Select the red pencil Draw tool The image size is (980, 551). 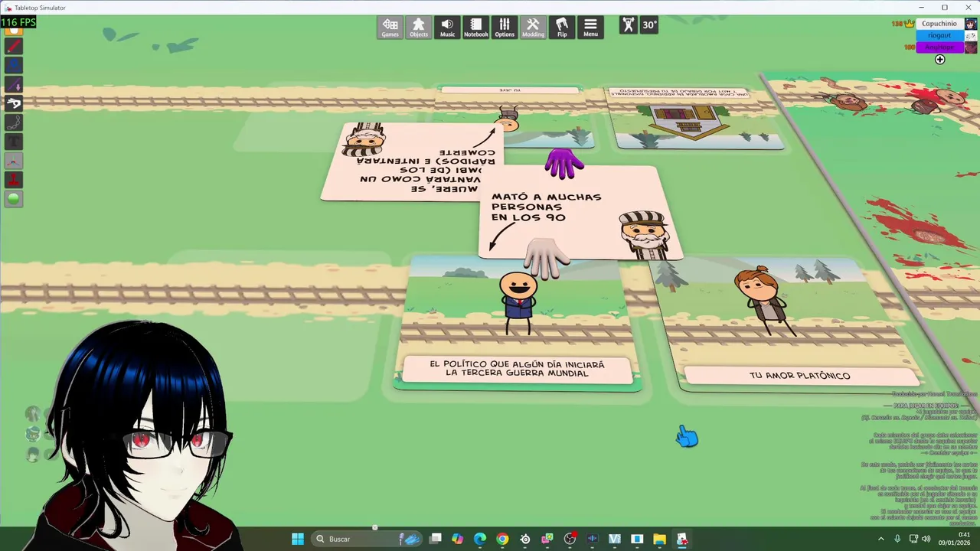pyautogui.click(x=14, y=46)
